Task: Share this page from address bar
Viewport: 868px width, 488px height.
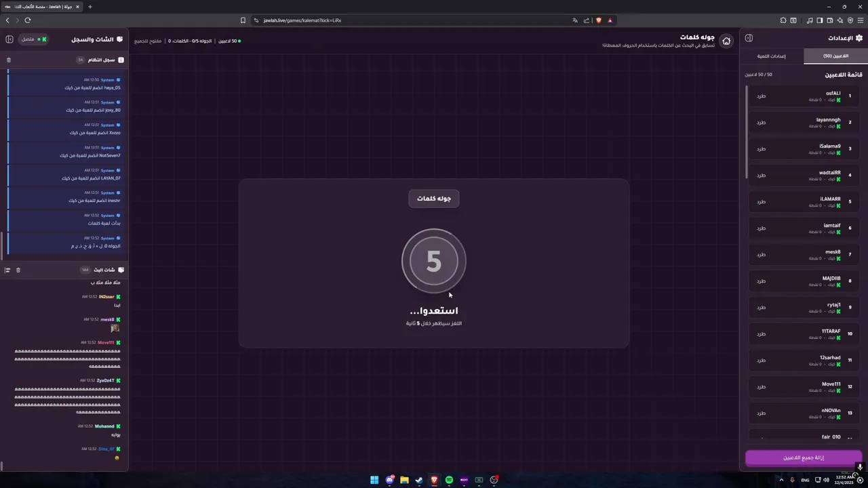Action: (x=587, y=20)
